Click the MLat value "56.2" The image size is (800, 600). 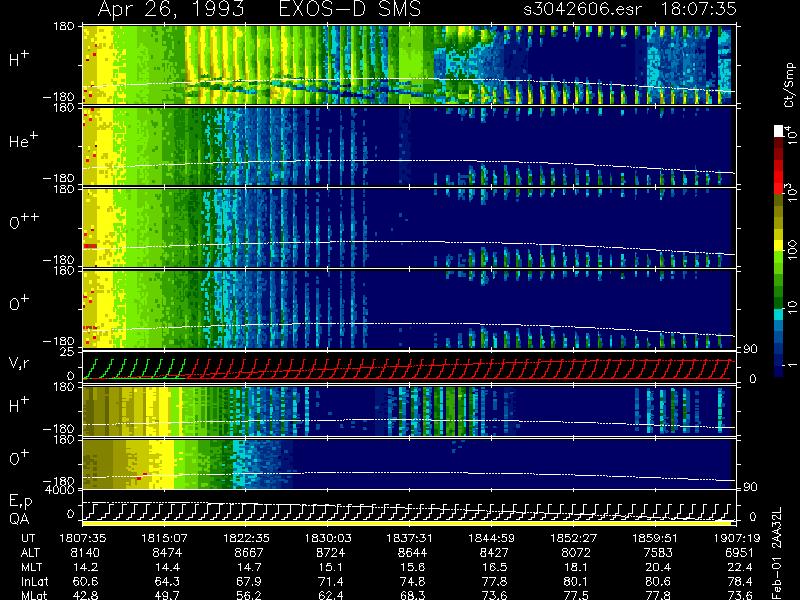(251, 595)
